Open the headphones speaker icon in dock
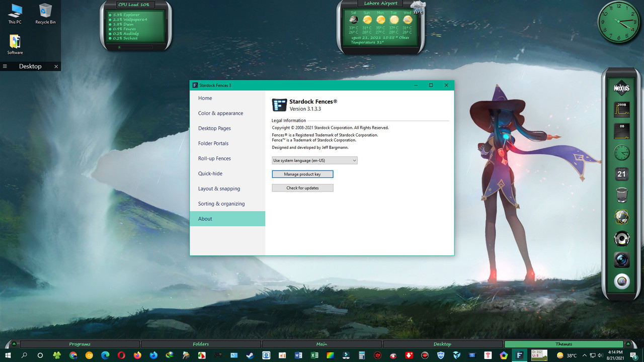This screenshot has height=362, width=644. tap(622, 238)
